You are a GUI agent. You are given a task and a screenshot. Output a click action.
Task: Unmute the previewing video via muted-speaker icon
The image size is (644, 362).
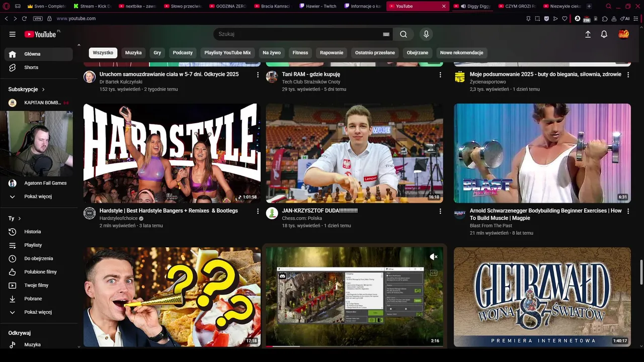tap(434, 257)
